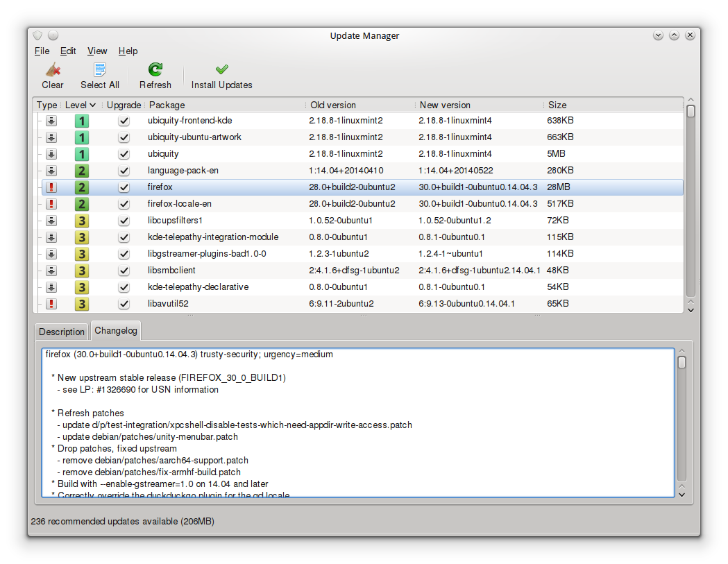Click the window menu down-chevron in title bar

pyautogui.click(x=658, y=35)
